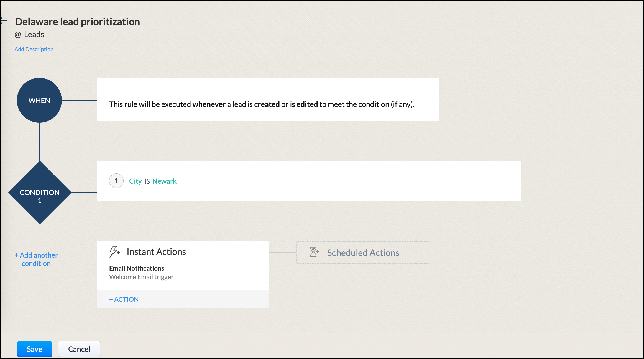The height and width of the screenshot is (359, 644).
Task: Click the City field in condition
Action: (x=135, y=181)
